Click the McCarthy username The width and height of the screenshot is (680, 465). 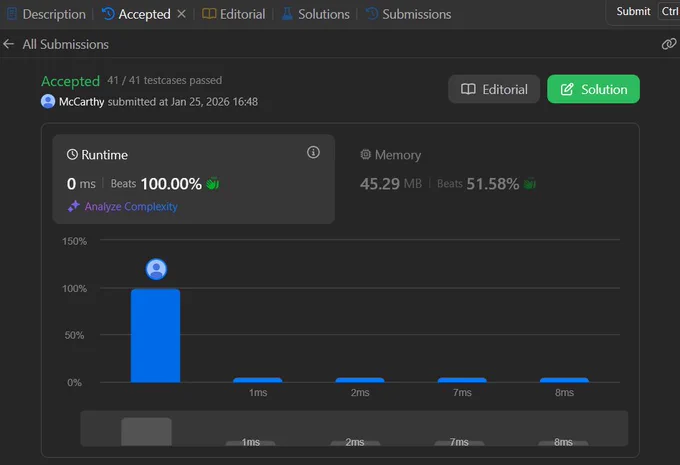[x=82, y=102]
